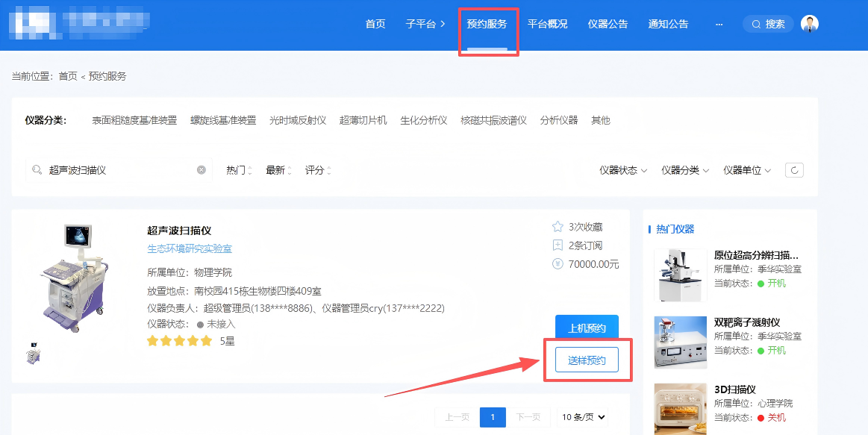The image size is (868, 435).
Task: Expand the 仪器状态 filter dropdown
Action: (x=622, y=170)
